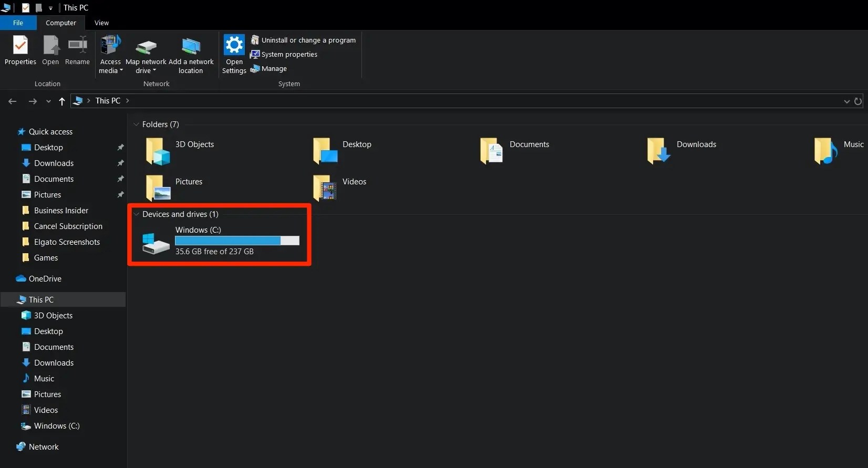
Task: Click Manage in the System group
Action: [x=268, y=68]
